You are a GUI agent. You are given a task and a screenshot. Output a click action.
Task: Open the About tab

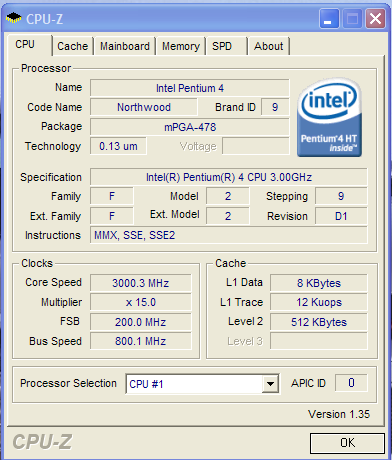pos(269,46)
